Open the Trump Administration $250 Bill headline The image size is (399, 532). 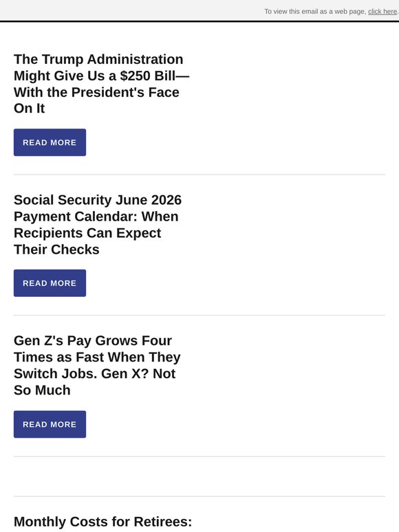point(102,84)
